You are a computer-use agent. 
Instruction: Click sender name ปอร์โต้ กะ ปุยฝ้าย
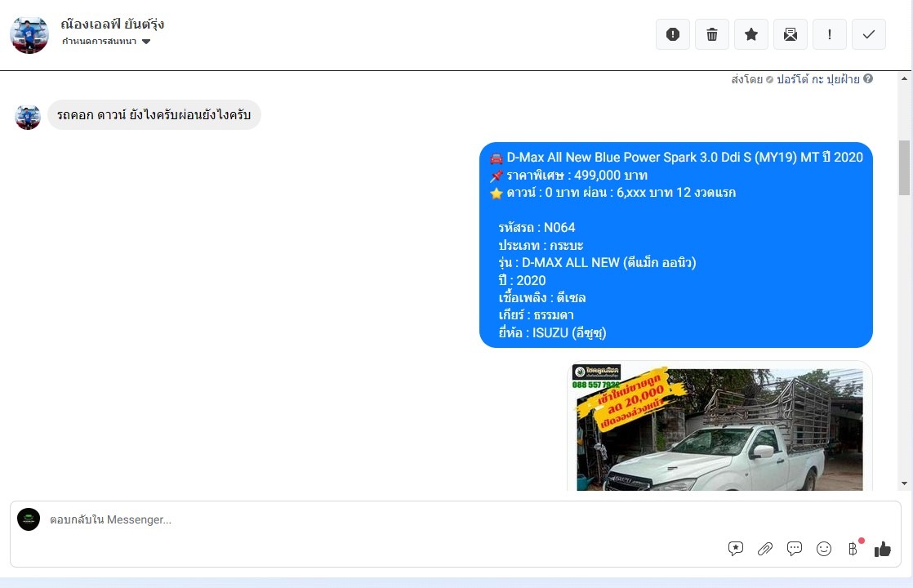click(x=817, y=79)
